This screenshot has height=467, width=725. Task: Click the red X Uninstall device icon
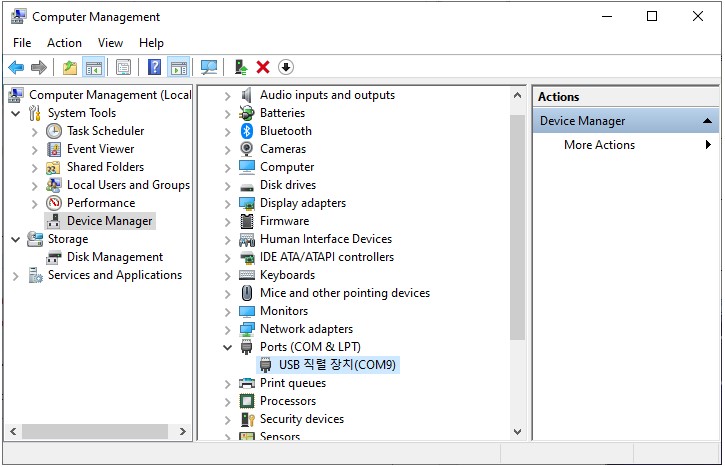pyautogui.click(x=263, y=67)
